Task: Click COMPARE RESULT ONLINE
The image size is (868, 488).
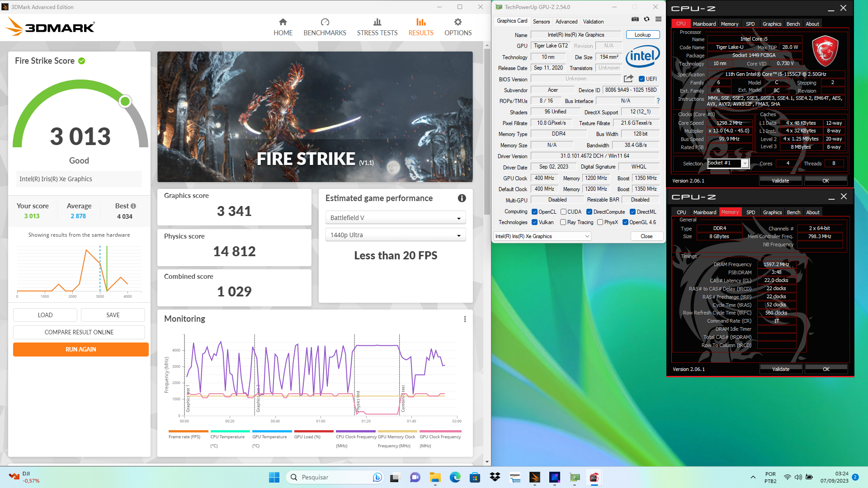Action: [79, 332]
